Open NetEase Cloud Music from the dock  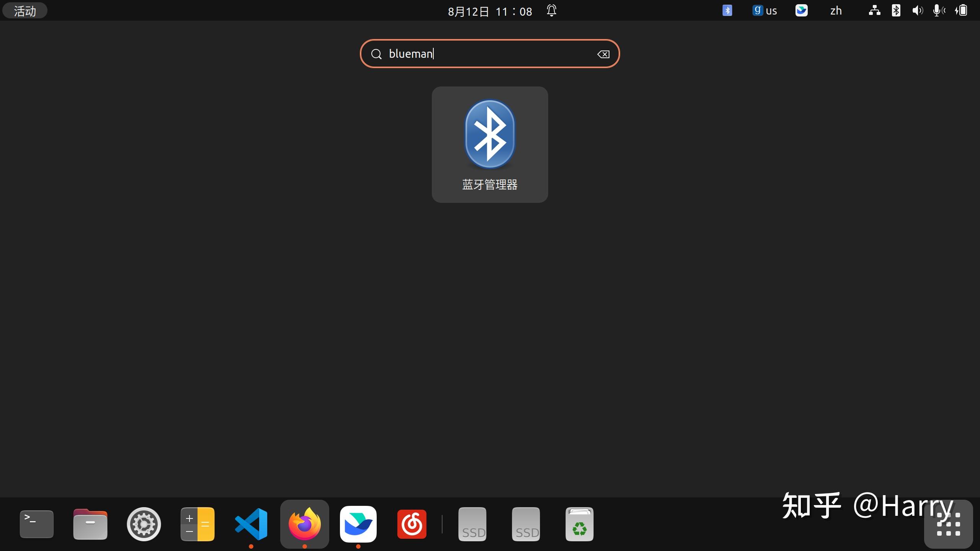[x=412, y=524]
